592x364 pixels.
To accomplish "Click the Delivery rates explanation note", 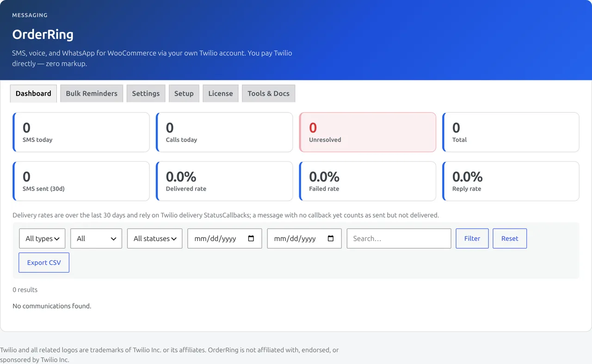I will coord(226,215).
